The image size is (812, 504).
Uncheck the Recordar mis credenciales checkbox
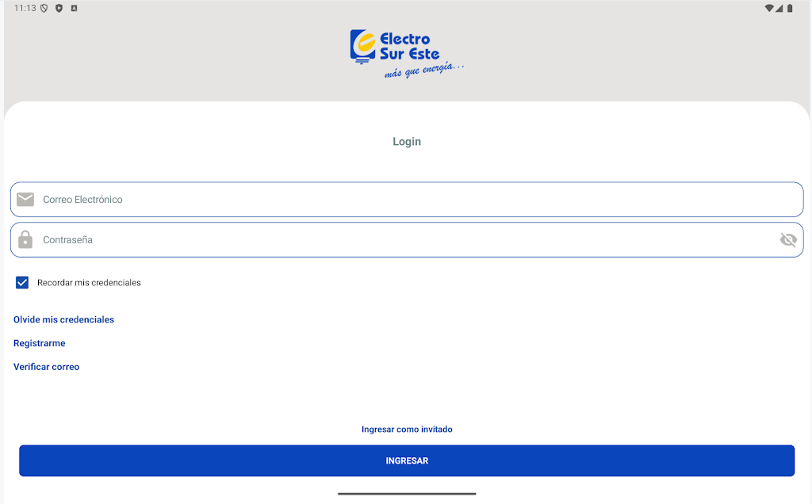22,282
